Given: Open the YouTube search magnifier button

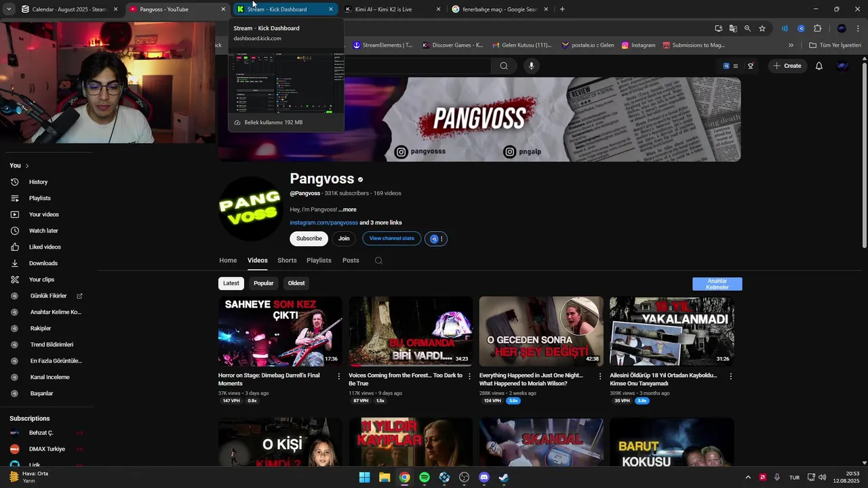Looking at the screenshot, I should pos(503,66).
